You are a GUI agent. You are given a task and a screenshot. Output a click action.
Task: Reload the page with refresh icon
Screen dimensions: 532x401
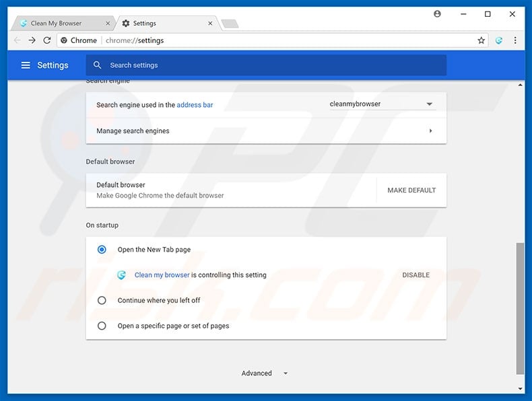pyautogui.click(x=47, y=40)
